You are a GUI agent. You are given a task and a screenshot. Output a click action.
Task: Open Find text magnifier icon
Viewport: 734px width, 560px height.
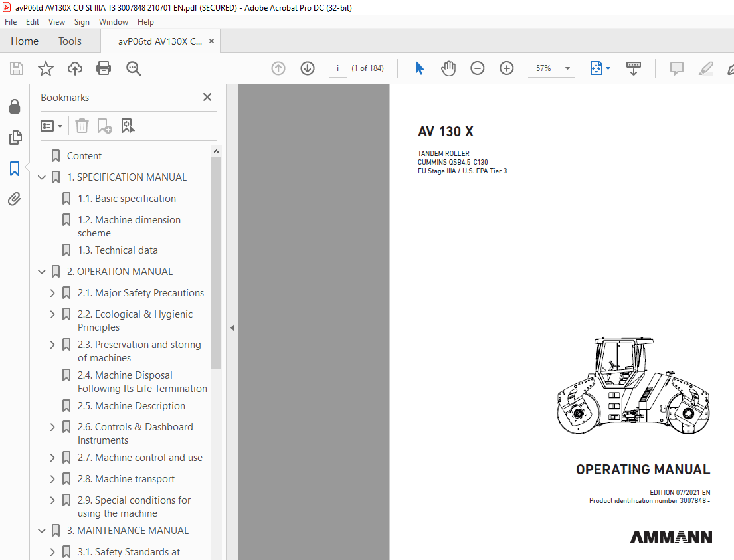[x=134, y=68]
